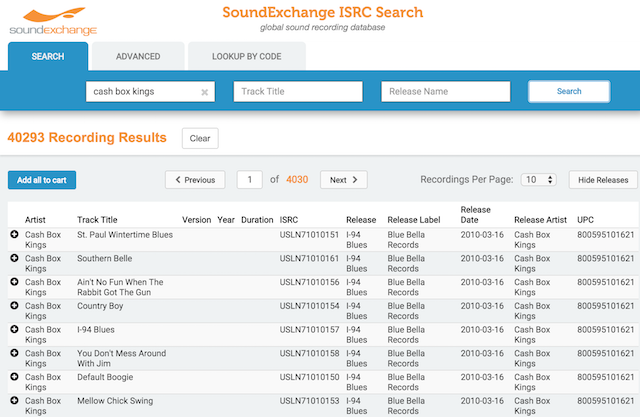The width and height of the screenshot is (640, 417).
Task: Expand the You Don't Mess Around With Jim plus icon
Action: tap(14, 353)
